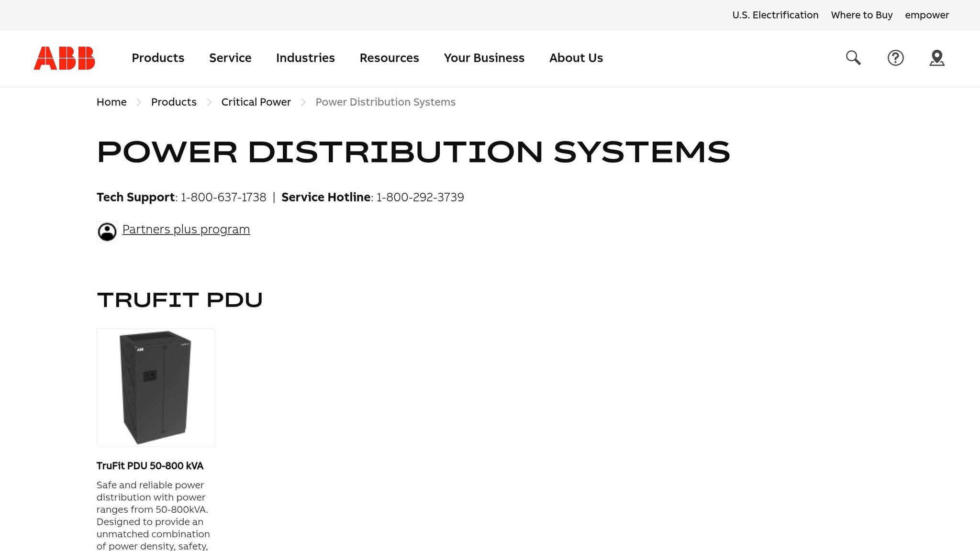
Task: Click the location map pin icon
Action: pyautogui.click(x=937, y=58)
